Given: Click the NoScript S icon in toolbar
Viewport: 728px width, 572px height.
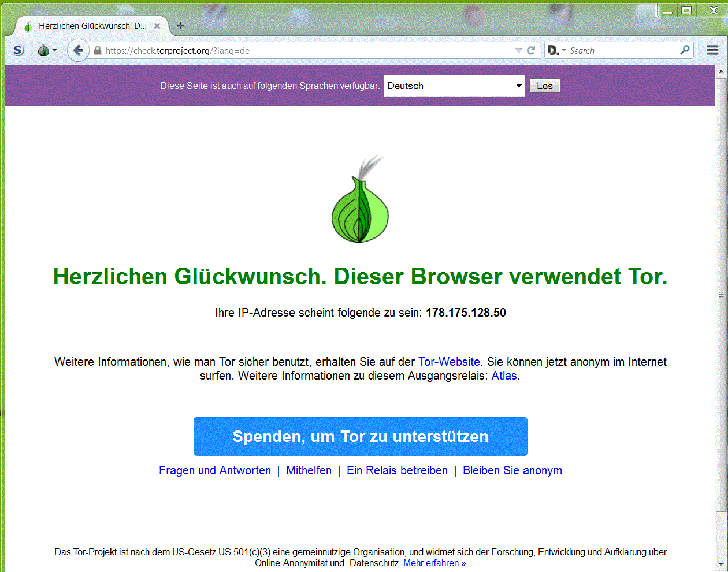Looking at the screenshot, I should pyautogui.click(x=18, y=51).
